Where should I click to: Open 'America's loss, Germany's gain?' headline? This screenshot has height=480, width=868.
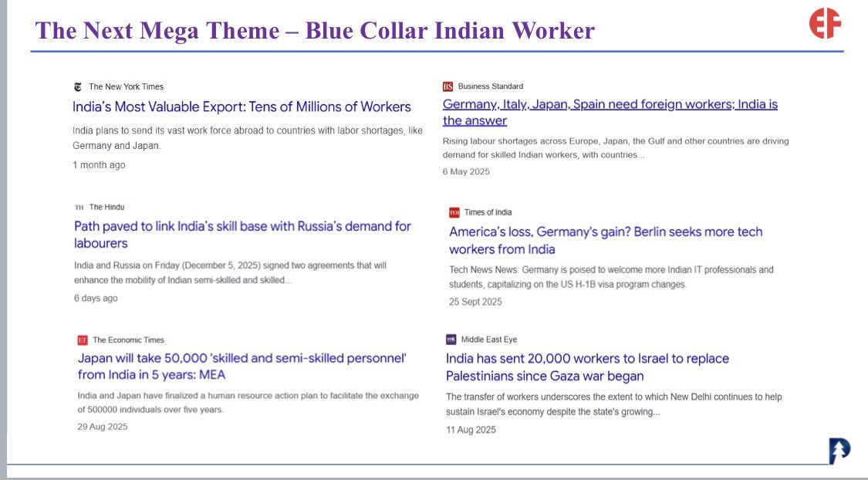(606, 240)
